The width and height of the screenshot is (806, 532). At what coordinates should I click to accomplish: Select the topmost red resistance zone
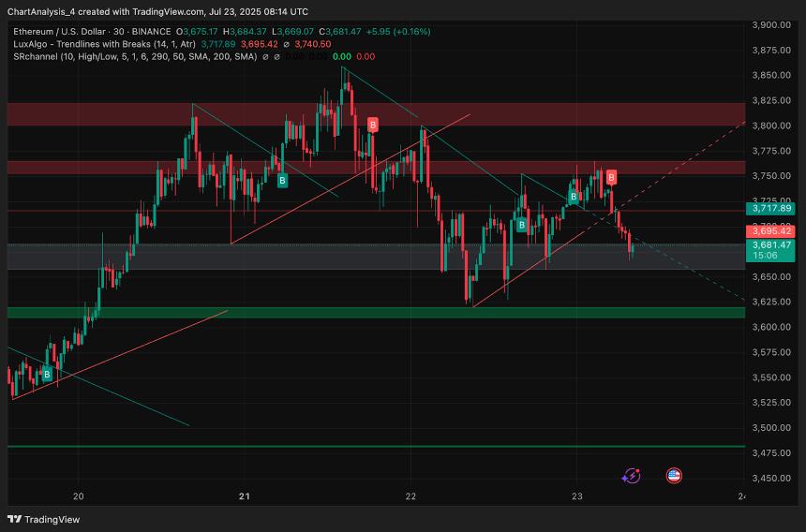[375, 114]
